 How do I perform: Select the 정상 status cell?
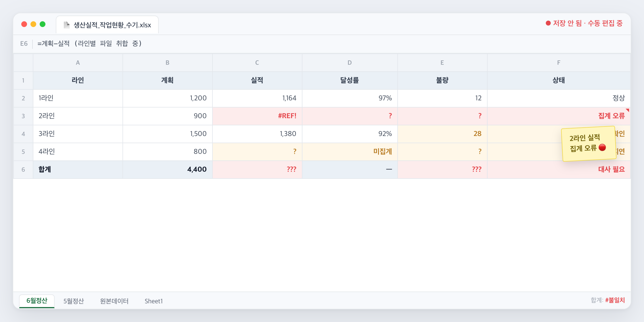point(559,98)
